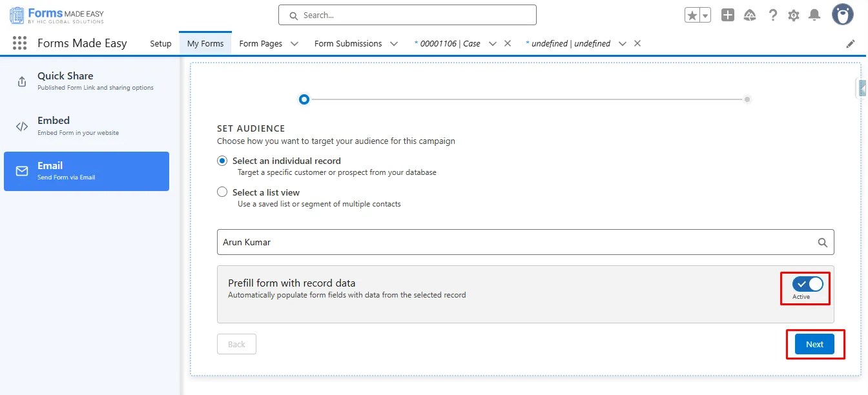Image resolution: width=868 pixels, height=395 pixels.
Task: Open the Notifications bell icon
Action: click(814, 15)
